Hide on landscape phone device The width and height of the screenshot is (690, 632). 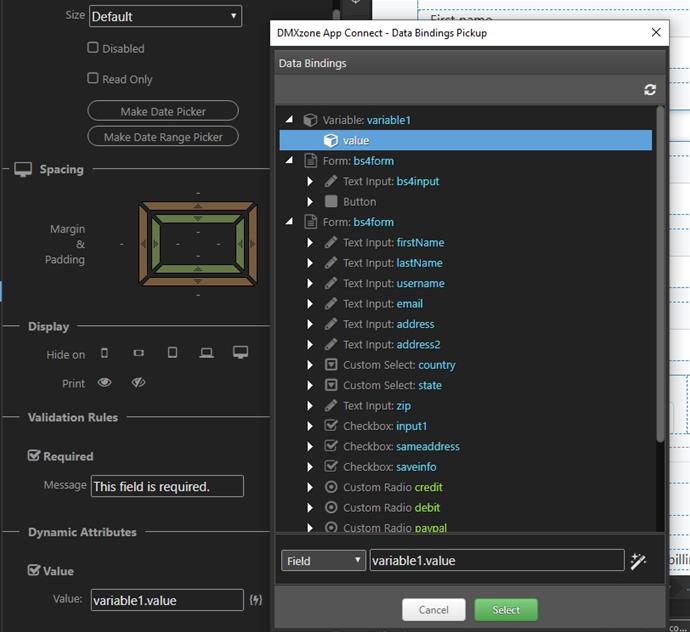(x=139, y=353)
